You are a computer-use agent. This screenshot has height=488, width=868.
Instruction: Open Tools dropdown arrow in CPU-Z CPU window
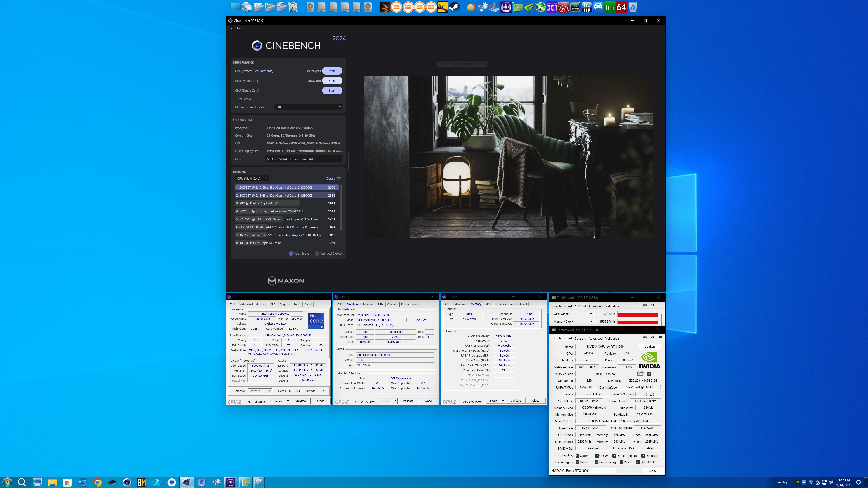coord(288,401)
